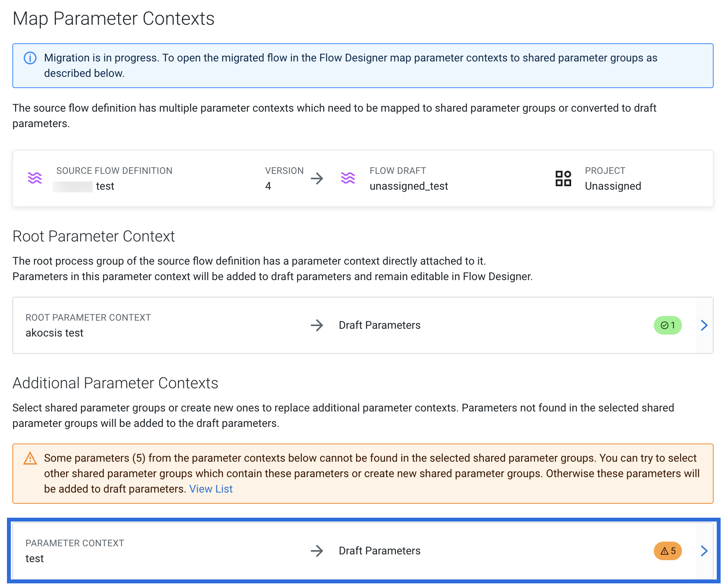Expand the test parameter context chevron
This screenshot has height=588, width=726.
(704, 551)
